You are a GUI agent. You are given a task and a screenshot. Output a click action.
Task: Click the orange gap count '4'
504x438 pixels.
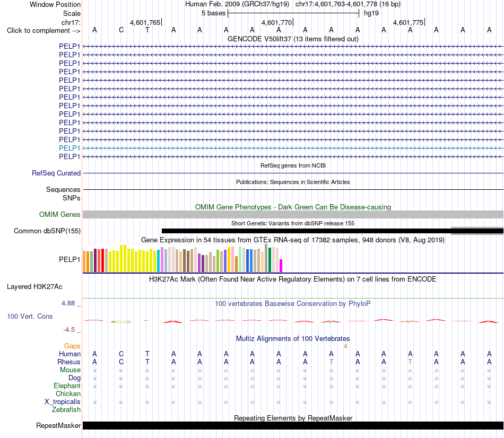(345, 346)
